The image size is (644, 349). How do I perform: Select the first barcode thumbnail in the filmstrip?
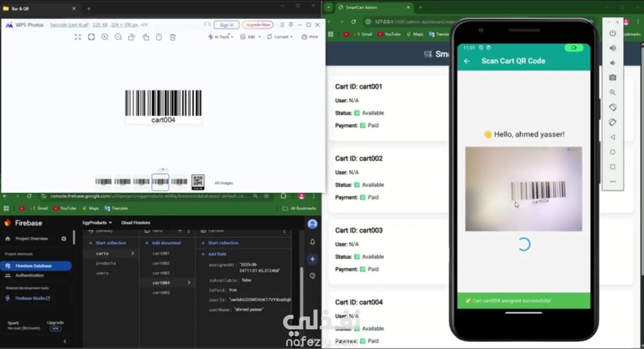click(104, 182)
